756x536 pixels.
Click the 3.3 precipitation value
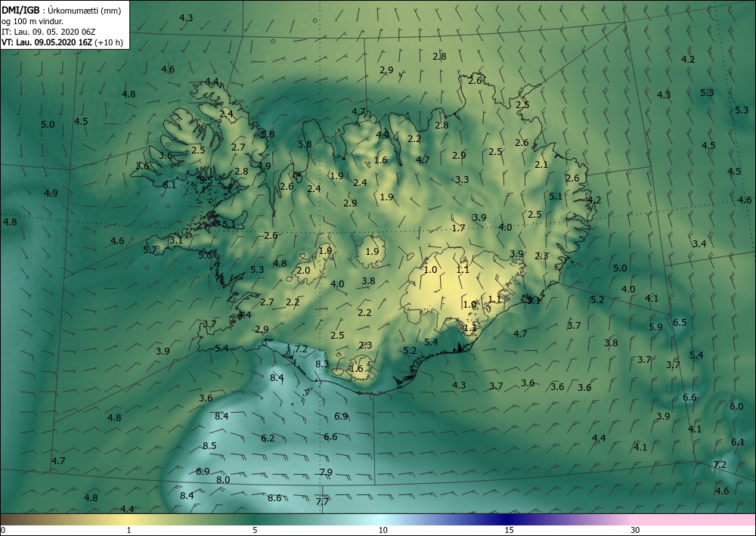462,179
